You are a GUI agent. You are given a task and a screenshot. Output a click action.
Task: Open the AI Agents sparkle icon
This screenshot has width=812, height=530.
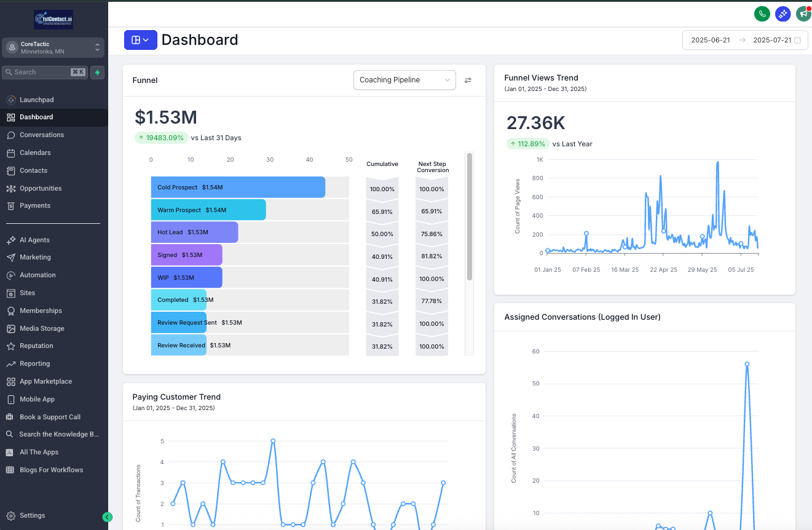10,240
